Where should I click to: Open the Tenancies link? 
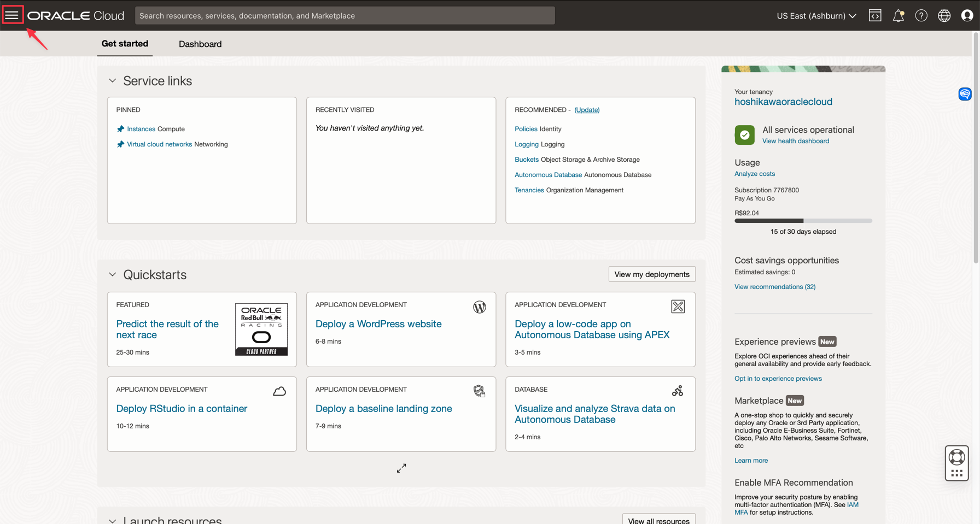tap(529, 190)
